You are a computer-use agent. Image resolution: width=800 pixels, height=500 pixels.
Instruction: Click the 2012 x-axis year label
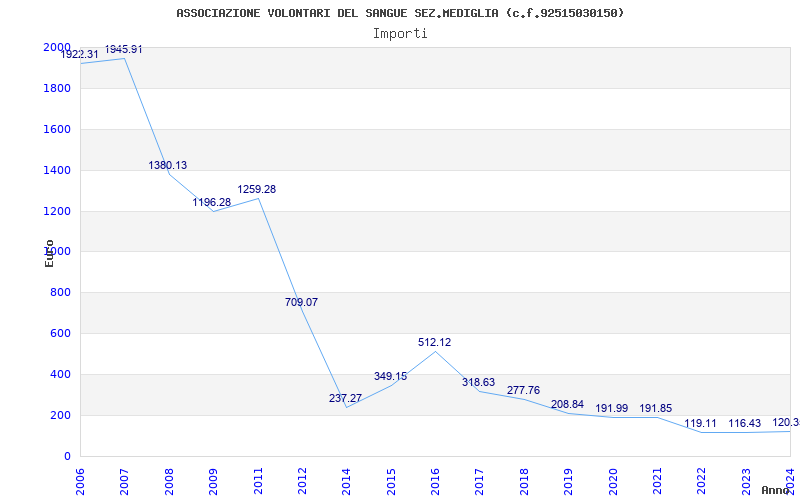click(x=302, y=481)
